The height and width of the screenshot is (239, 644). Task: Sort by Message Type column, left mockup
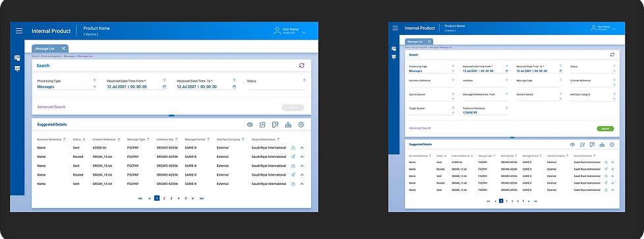(x=148, y=139)
